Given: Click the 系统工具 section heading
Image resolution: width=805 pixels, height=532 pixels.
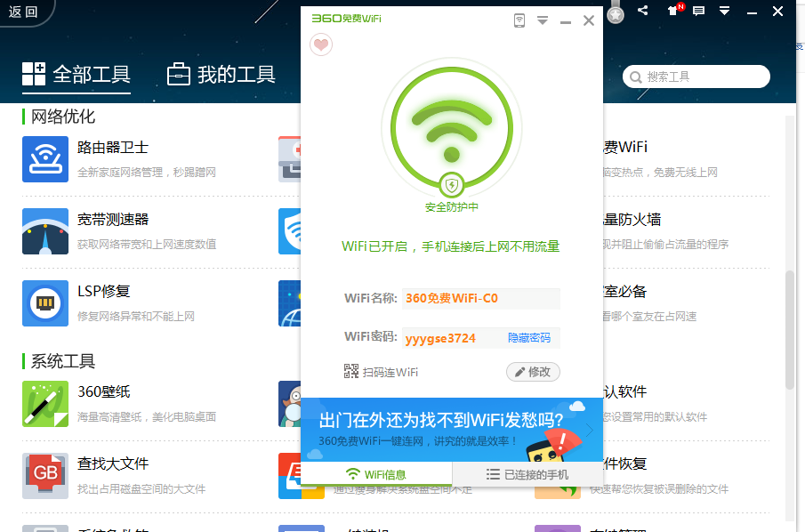Looking at the screenshot, I should [x=62, y=361].
